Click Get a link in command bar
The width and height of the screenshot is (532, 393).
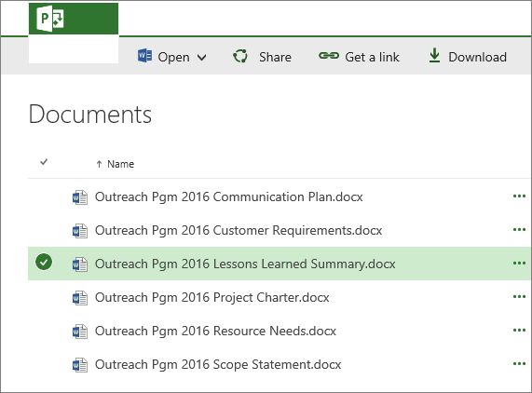372,57
